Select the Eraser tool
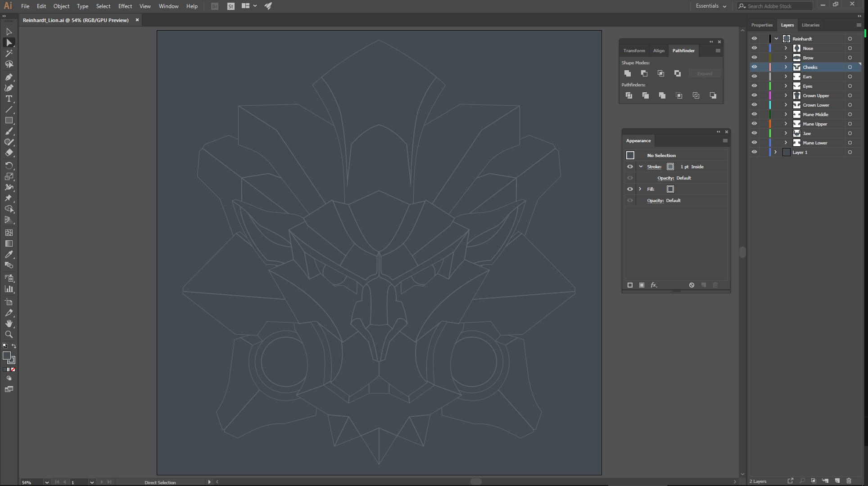 point(9,153)
